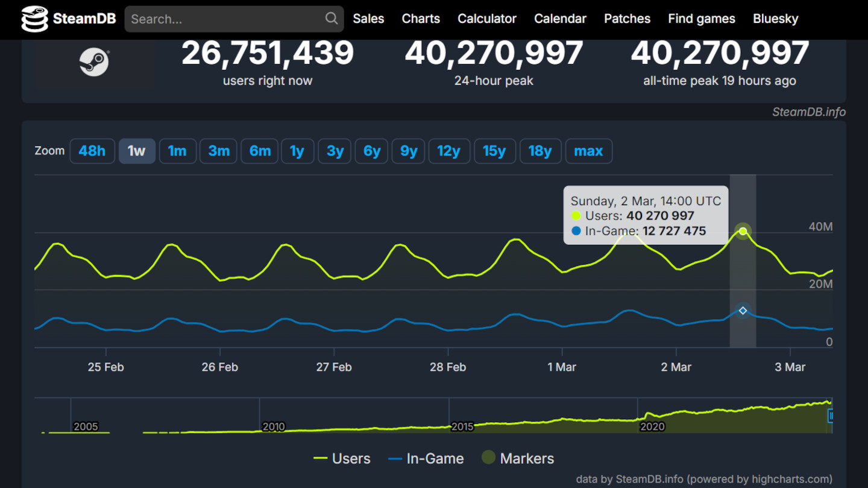This screenshot has height=488, width=868.
Task: Click the 3 Mar axis label
Action: [790, 367]
